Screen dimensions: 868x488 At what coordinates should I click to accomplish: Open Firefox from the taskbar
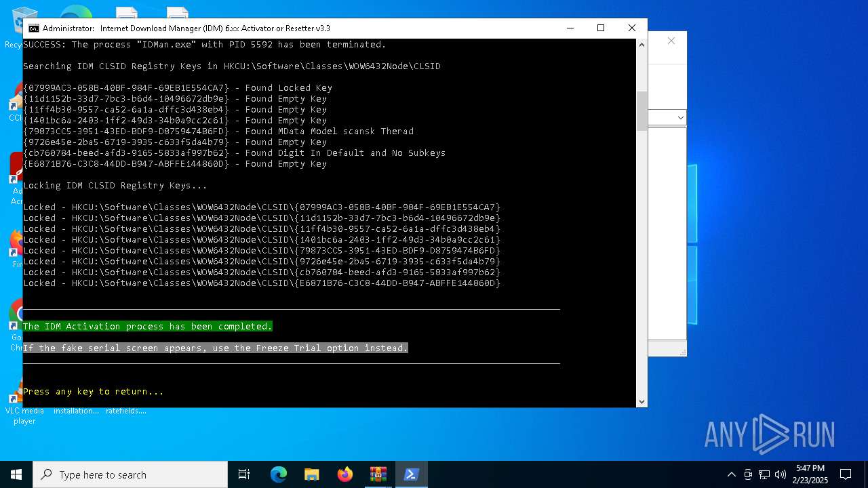tap(345, 474)
